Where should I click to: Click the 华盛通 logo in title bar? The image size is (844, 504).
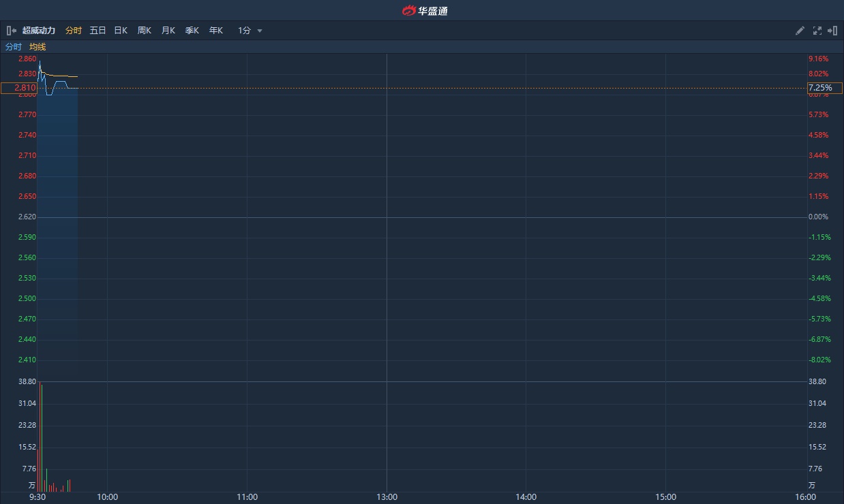425,10
